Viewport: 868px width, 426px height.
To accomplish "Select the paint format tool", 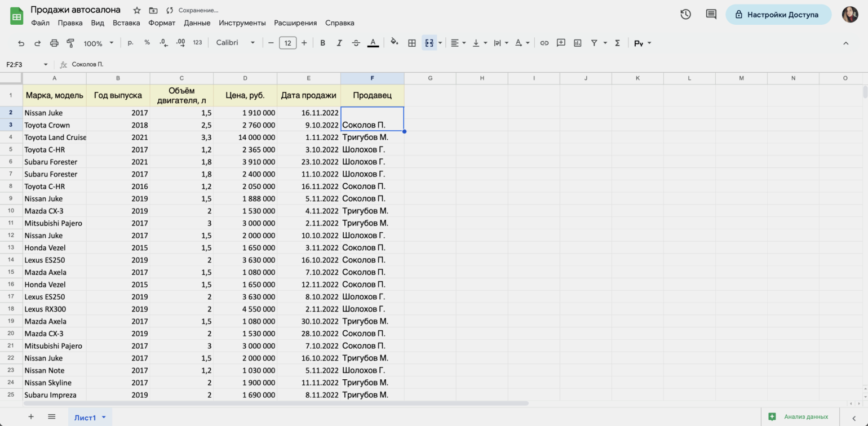I will click(70, 43).
